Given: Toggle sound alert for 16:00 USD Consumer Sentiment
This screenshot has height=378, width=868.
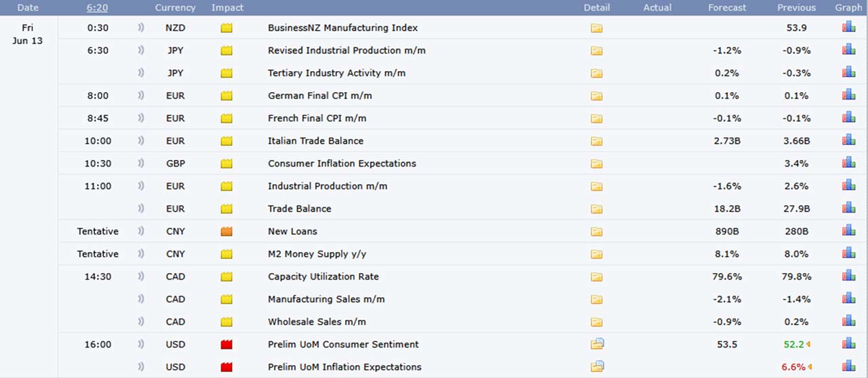Looking at the screenshot, I should coord(141,345).
